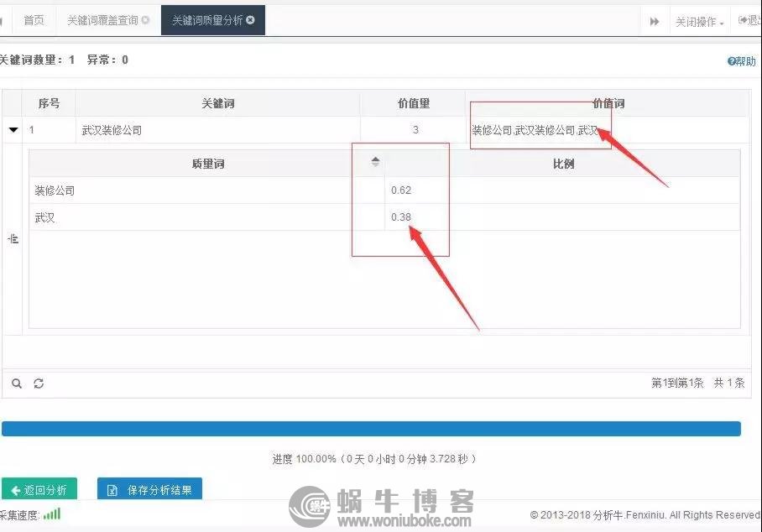The width and height of the screenshot is (762, 532).
Task: Open the 帮助 help link
Action: (742, 61)
